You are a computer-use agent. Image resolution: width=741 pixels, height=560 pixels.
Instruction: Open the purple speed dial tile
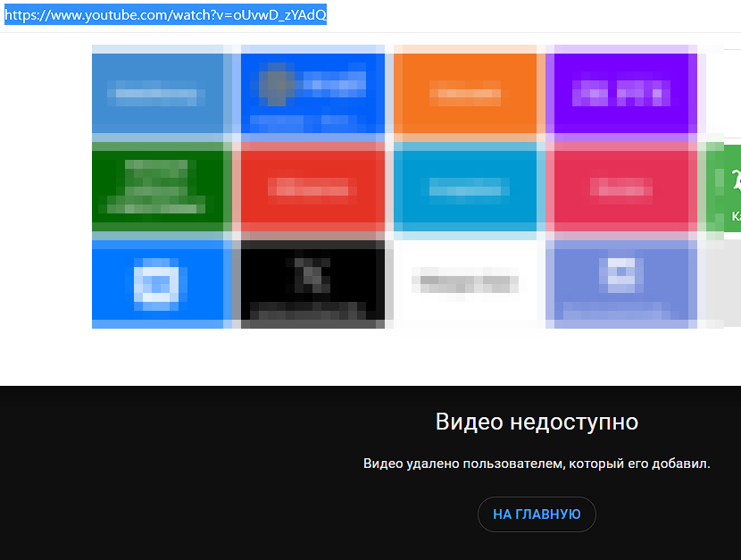coord(622,93)
